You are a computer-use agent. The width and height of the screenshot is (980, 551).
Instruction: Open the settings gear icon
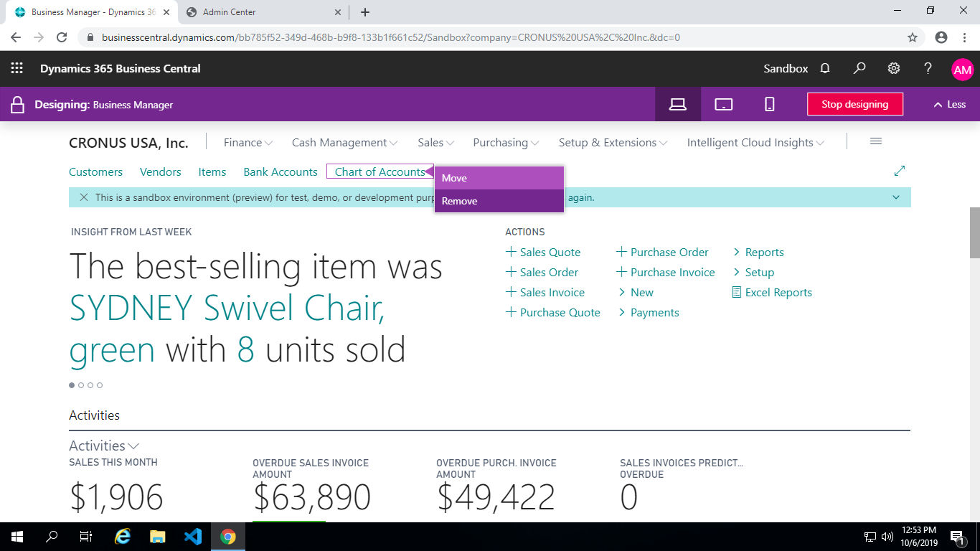tap(894, 68)
